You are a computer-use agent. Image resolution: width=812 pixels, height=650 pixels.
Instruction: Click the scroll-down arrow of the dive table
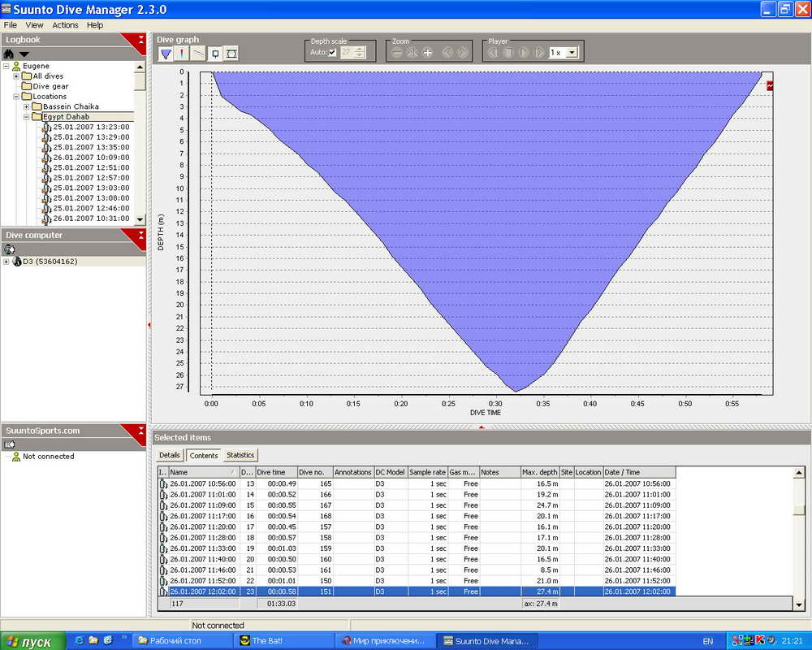[x=799, y=604]
